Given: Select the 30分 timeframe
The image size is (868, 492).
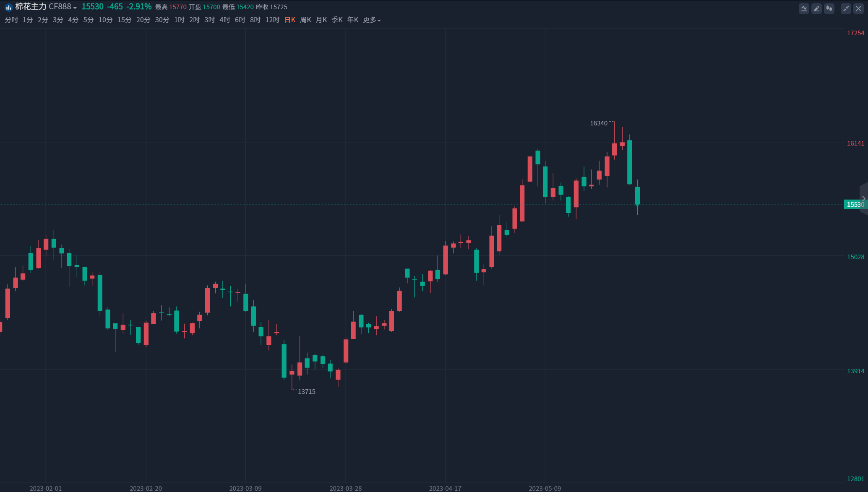Looking at the screenshot, I should click(162, 20).
